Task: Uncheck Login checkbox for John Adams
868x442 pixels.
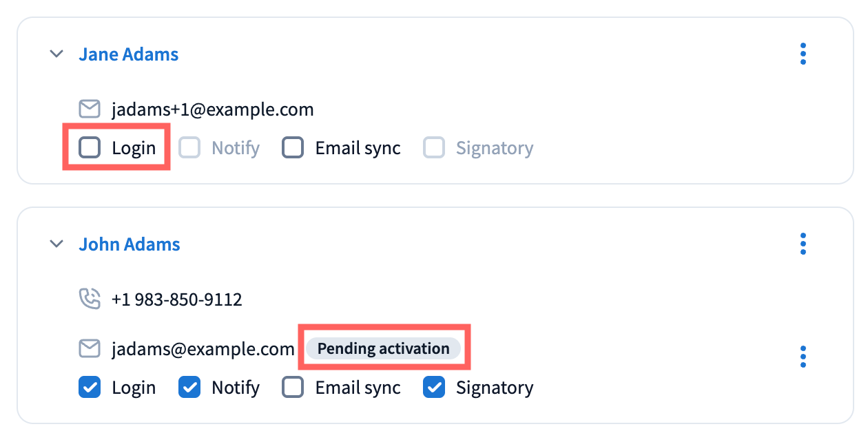Action: (90, 388)
